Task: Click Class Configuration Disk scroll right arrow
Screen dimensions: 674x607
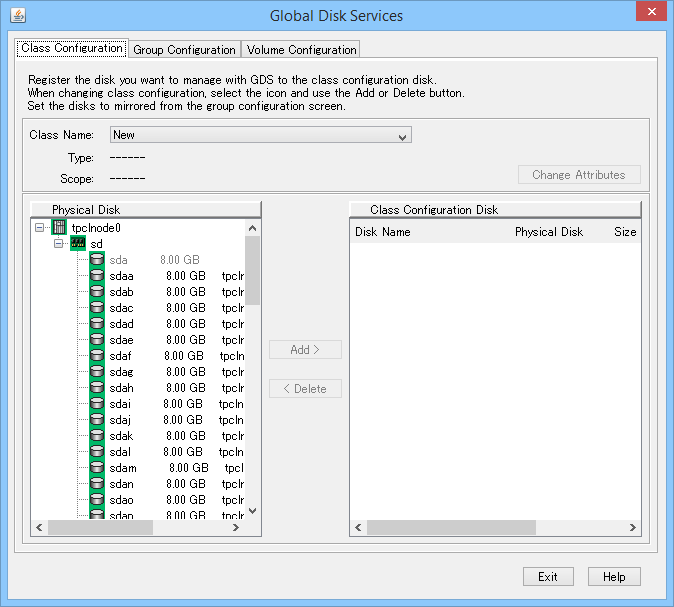Action: coord(632,527)
